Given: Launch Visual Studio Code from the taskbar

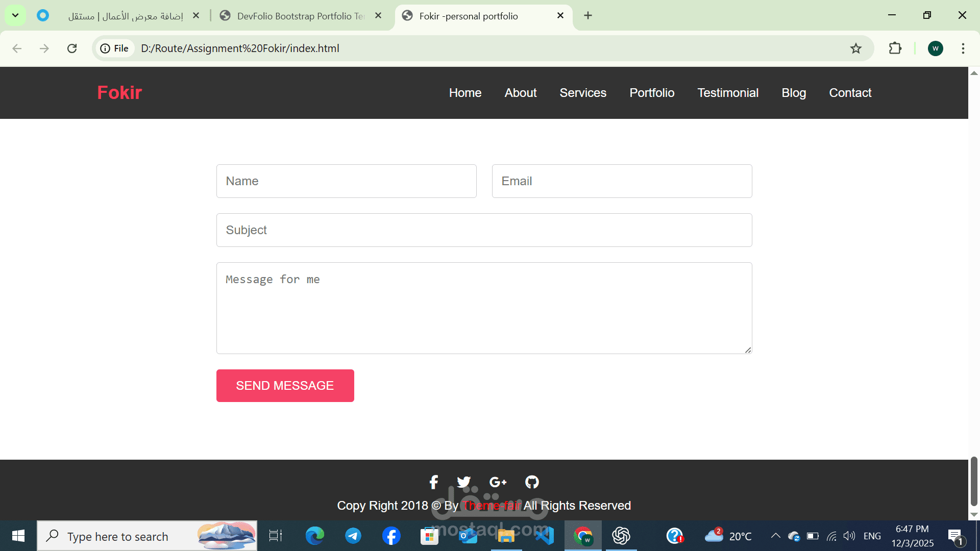Looking at the screenshot, I should (x=544, y=536).
